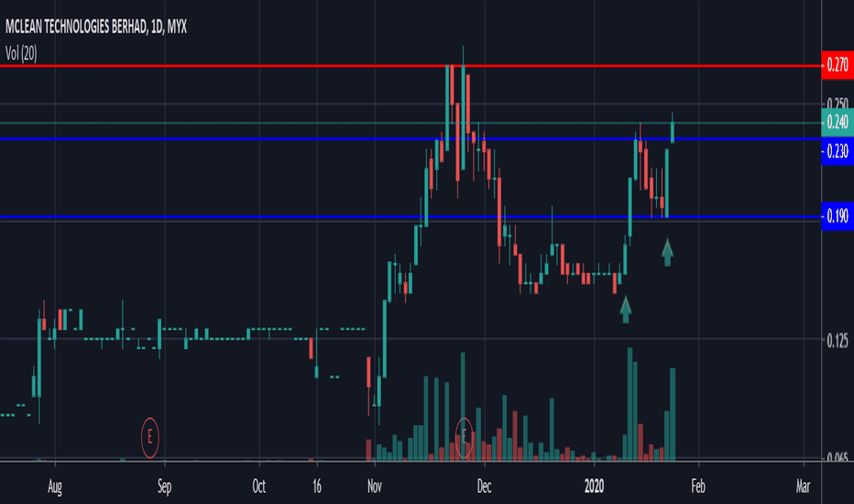The image size is (854, 504).
Task: Click the 0.125 price axis value
Action: [838, 341]
